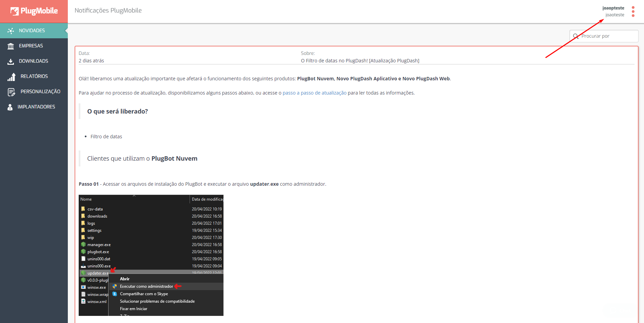Follow the passo a passo de atualização link
Screen dimensions: 644x323
click(x=314, y=93)
